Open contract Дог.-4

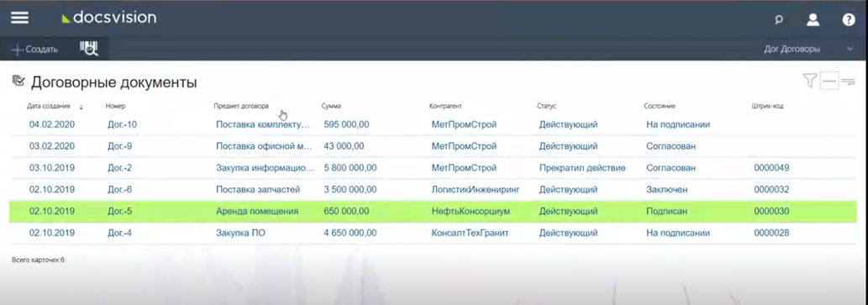(x=119, y=233)
